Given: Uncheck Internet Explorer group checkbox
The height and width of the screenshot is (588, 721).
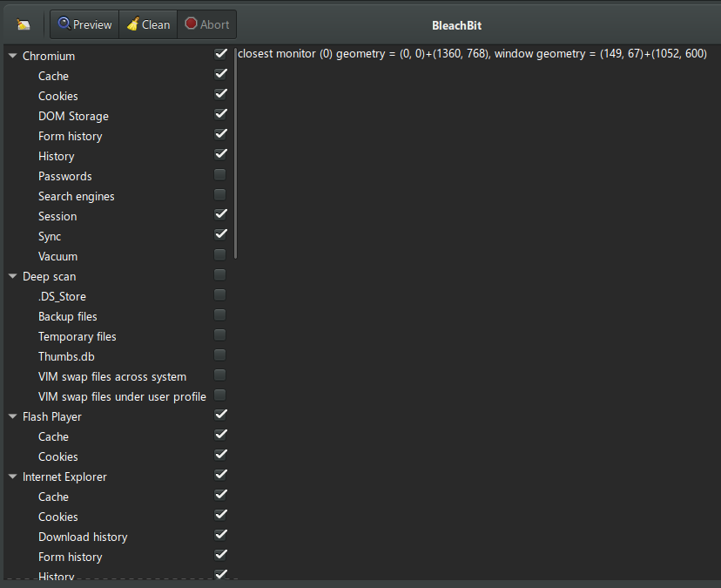Looking at the screenshot, I should tap(220, 475).
